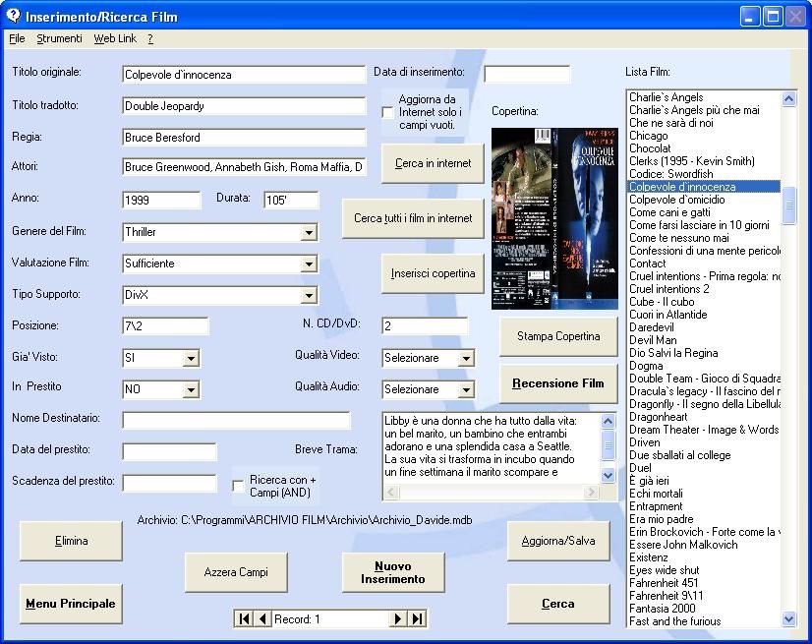Click the Scadenza del prestito field

[169, 484]
